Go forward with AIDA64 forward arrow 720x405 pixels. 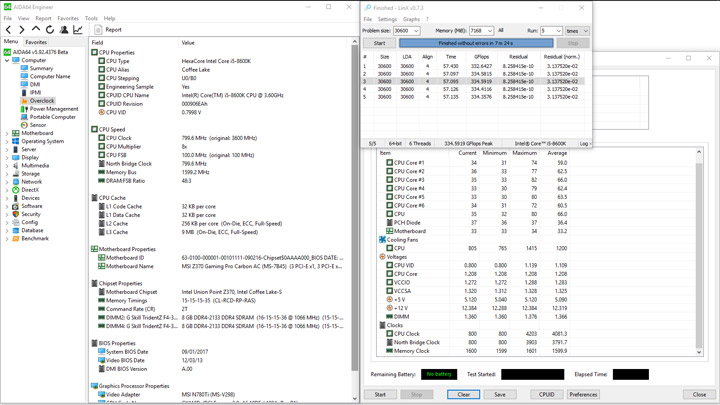click(22, 29)
